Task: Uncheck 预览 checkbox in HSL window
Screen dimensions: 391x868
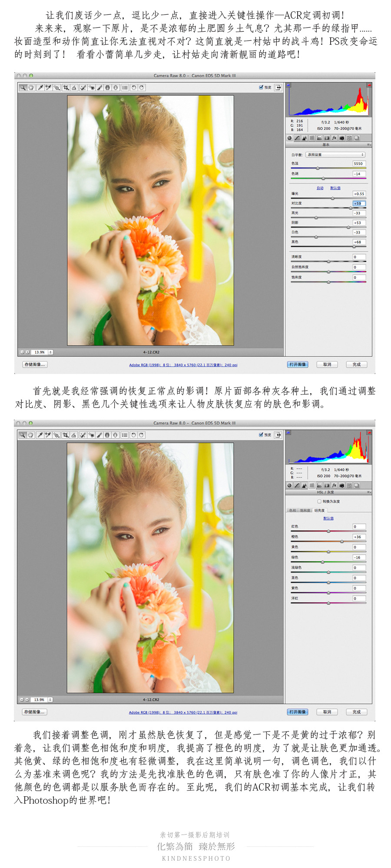Action: 261,435
